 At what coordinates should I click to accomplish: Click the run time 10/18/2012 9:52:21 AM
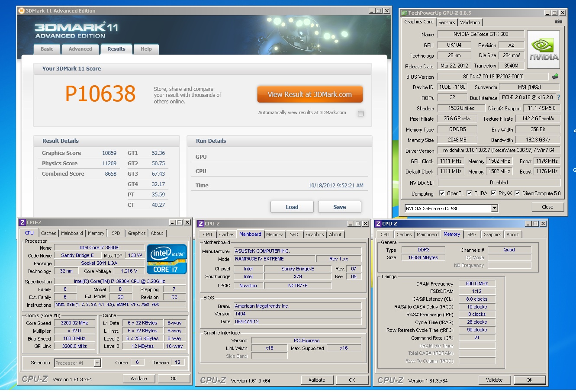(336, 186)
